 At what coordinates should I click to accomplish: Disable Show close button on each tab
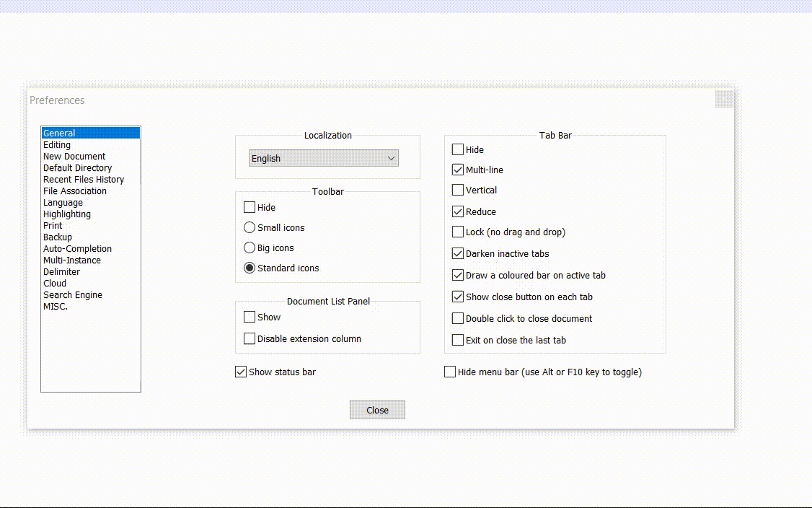[458, 297]
